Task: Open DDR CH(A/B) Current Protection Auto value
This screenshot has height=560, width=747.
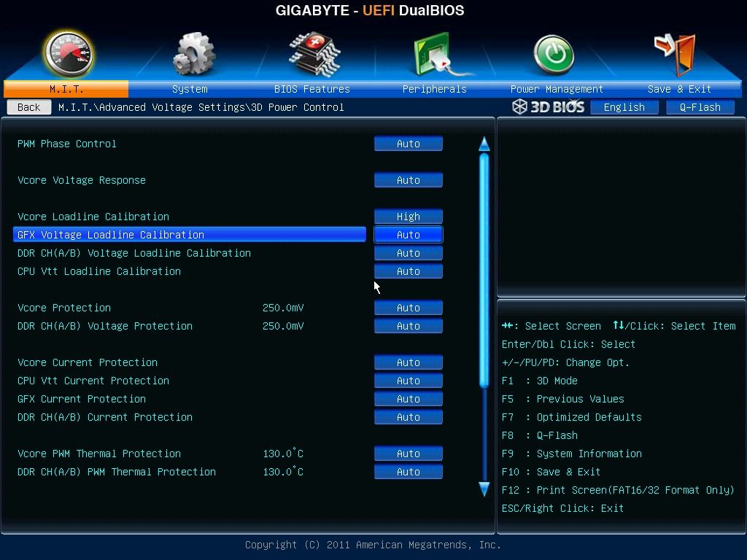Action: pos(409,417)
